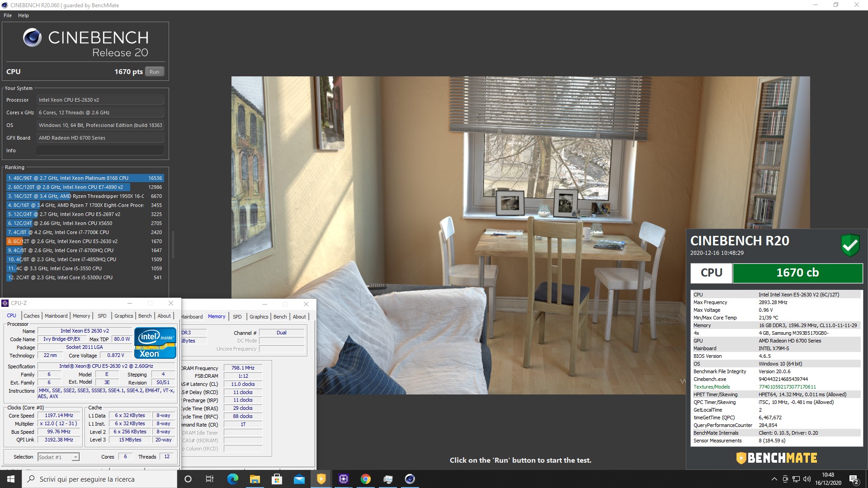
Task: Switch to Caches tab in CPU-Z
Action: click(32, 316)
